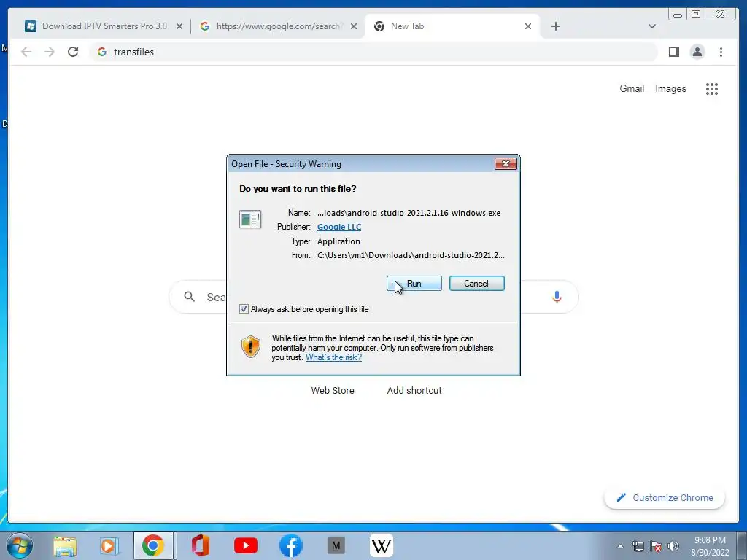This screenshot has height=560, width=747.
Task: Click the network tray icon
Action: (638, 546)
